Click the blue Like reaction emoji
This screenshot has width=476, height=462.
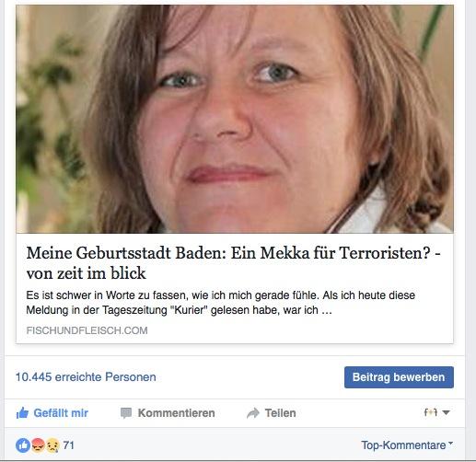[x=23, y=445]
